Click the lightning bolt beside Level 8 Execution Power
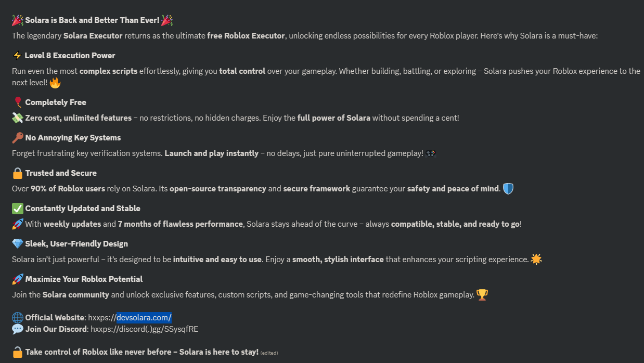 point(17,56)
